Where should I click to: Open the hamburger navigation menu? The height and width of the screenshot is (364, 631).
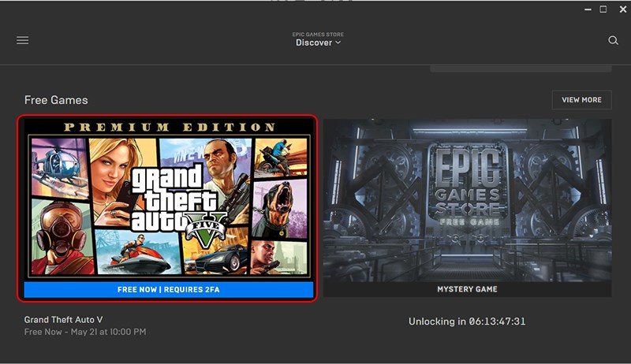click(23, 40)
